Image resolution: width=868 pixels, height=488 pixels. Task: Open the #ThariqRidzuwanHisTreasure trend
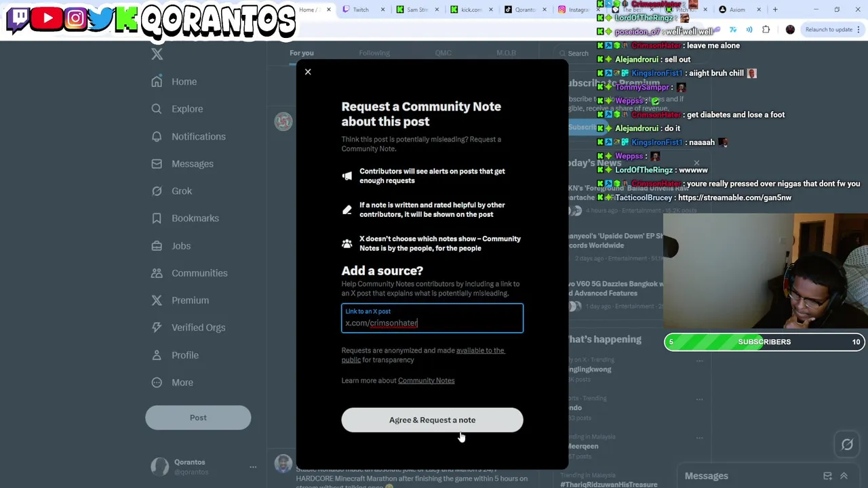[x=609, y=485]
